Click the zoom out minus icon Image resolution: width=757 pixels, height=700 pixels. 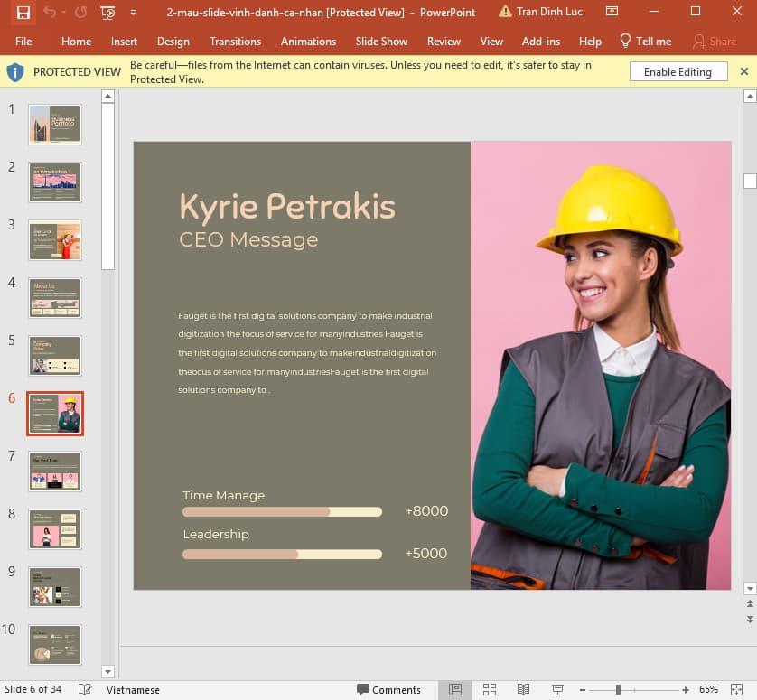[583, 690]
